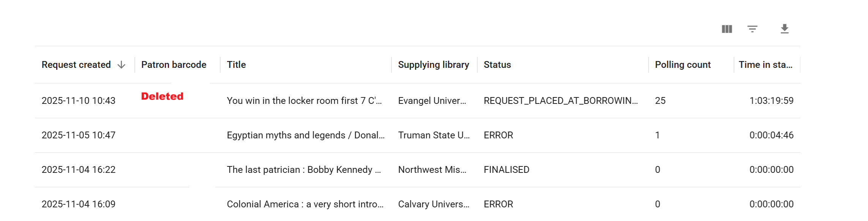This screenshot has width=868, height=221.
Task: Sort by Title column header
Action: click(x=236, y=65)
